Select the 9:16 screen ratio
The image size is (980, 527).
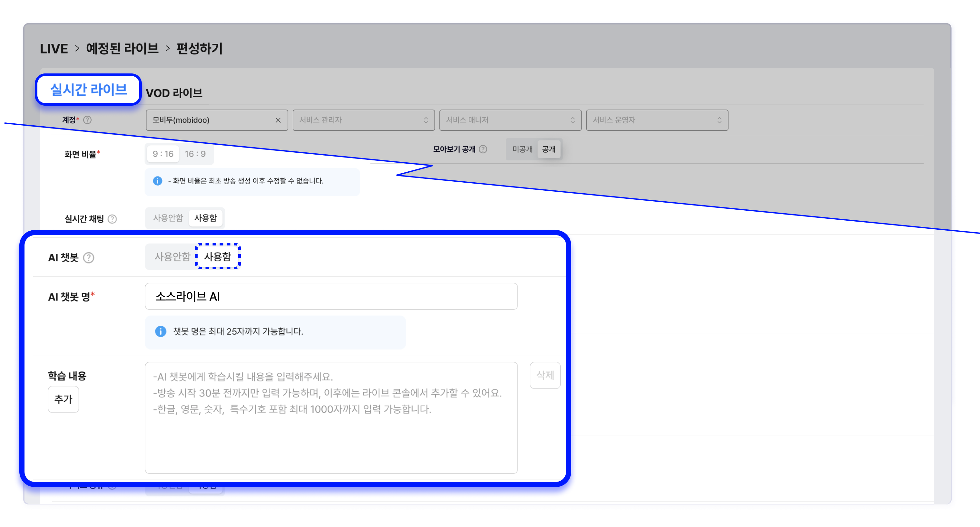pyautogui.click(x=163, y=154)
